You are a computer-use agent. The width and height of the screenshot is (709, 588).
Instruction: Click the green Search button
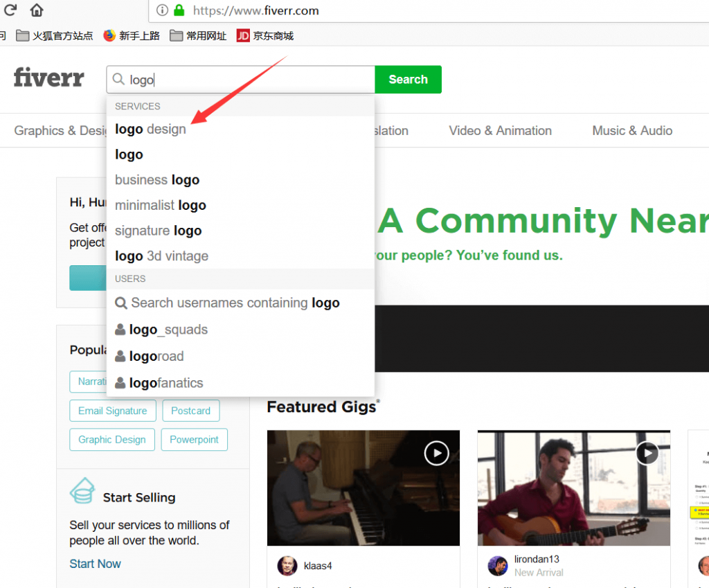pyautogui.click(x=409, y=80)
